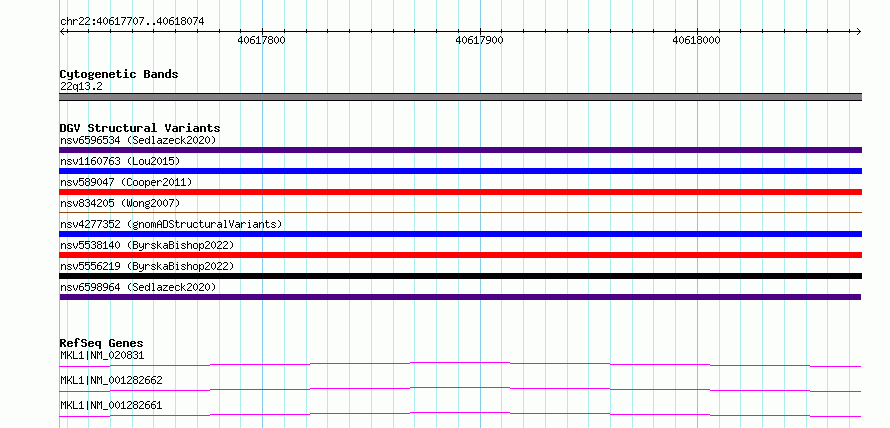Click the red bar under nsv589047

point(461,192)
